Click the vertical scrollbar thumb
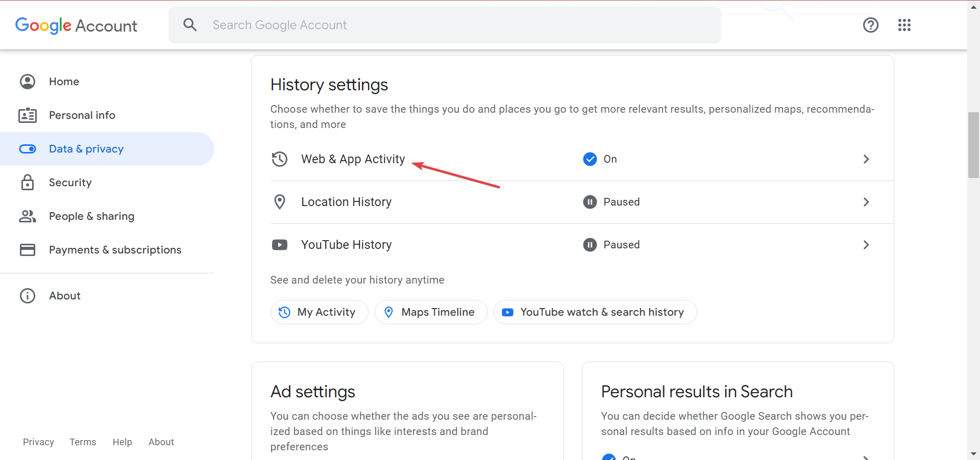This screenshot has width=980, height=460. (973, 145)
